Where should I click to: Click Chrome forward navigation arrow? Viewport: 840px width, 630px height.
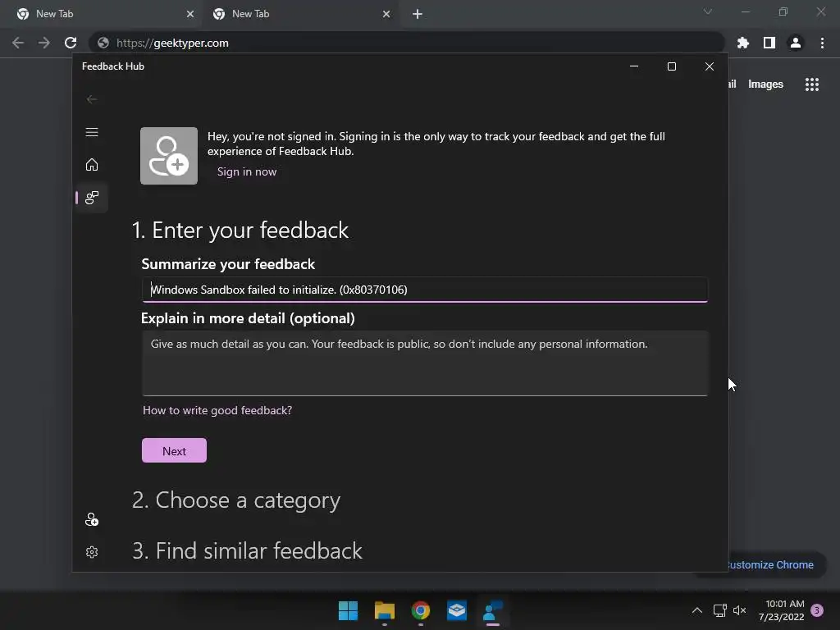click(x=44, y=43)
